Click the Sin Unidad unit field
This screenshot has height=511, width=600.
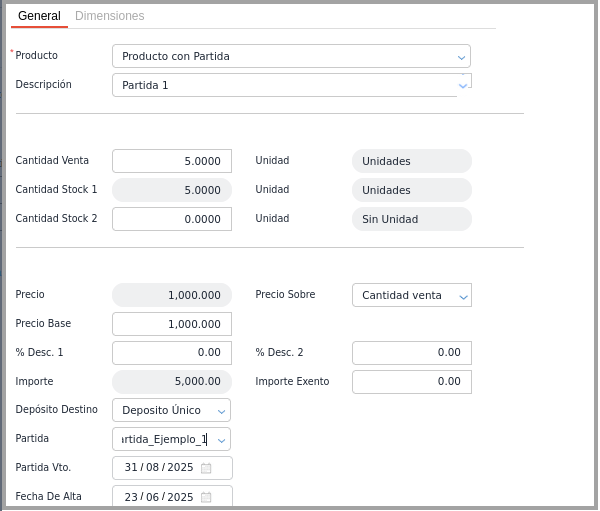(x=411, y=219)
